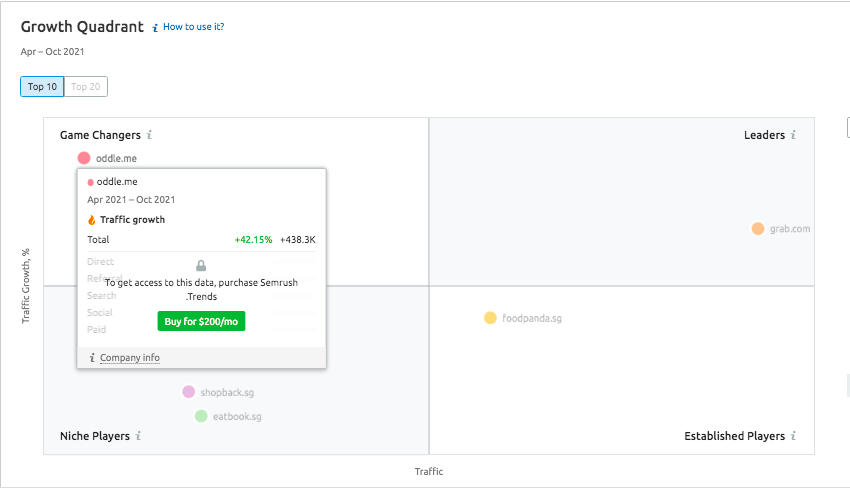Click the foodpanda.sg label
The image size is (850, 490).
tap(532, 318)
